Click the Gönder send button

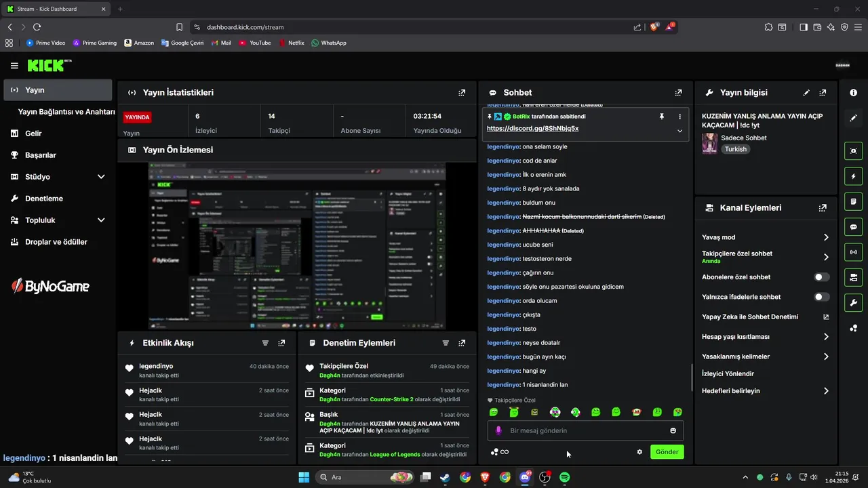[667, 452]
